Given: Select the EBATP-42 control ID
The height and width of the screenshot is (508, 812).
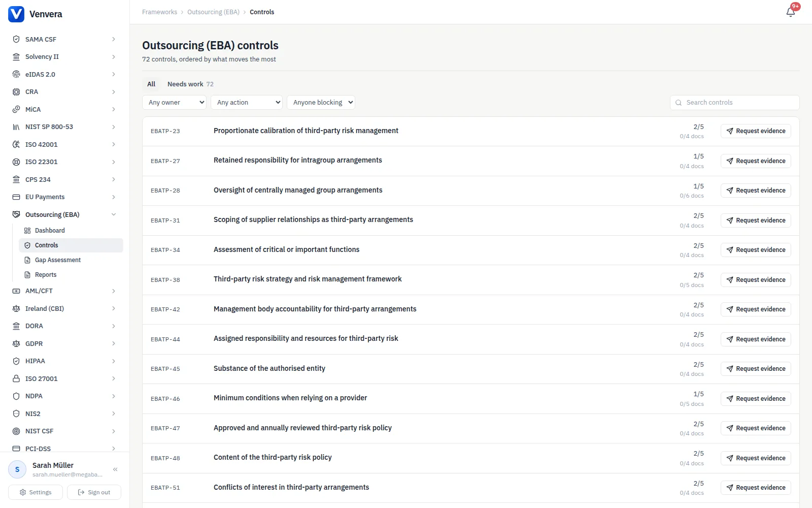Looking at the screenshot, I should tap(165, 309).
